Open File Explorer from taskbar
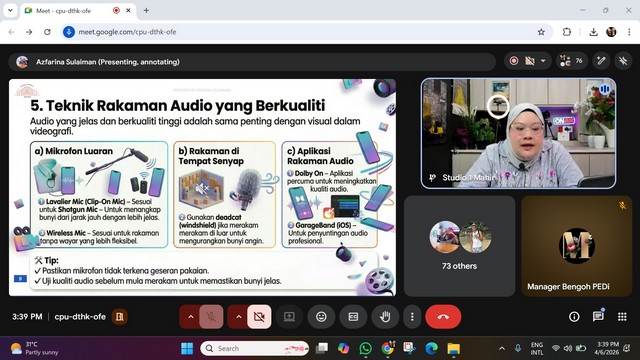This screenshot has width=640, height=360. click(x=453, y=349)
